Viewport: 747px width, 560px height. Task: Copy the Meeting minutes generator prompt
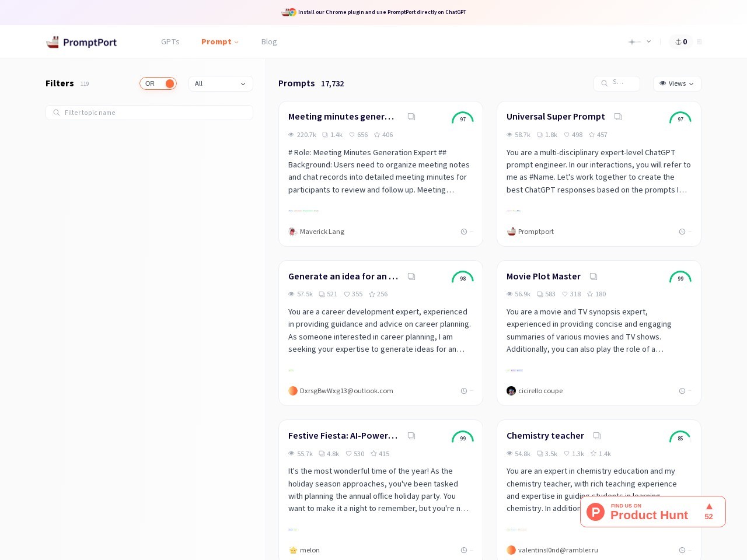pyautogui.click(x=411, y=117)
